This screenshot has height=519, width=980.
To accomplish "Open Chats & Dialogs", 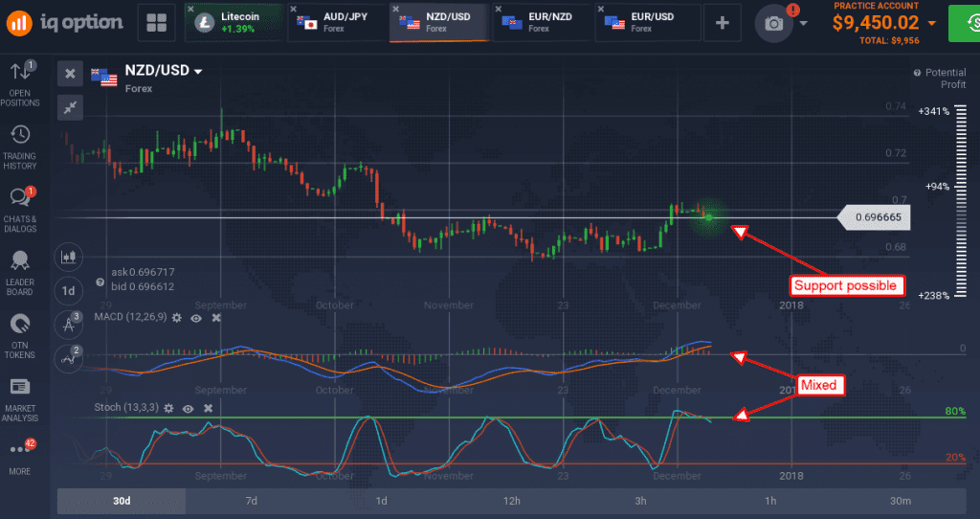I will click(x=20, y=211).
